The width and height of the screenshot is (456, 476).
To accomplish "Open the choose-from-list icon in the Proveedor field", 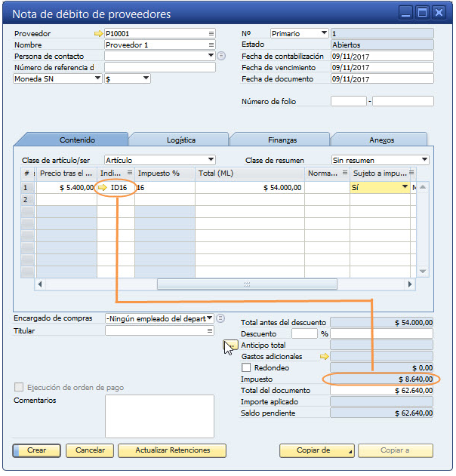I will point(211,33).
